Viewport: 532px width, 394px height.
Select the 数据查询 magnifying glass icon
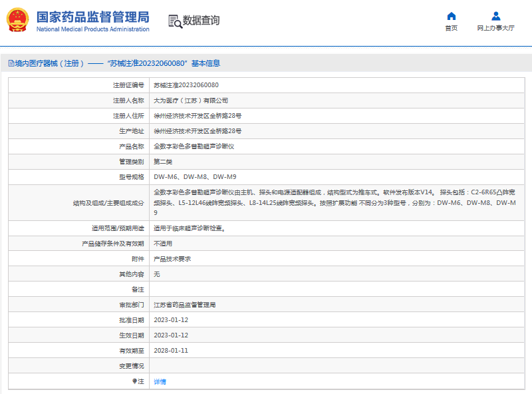pos(173,22)
